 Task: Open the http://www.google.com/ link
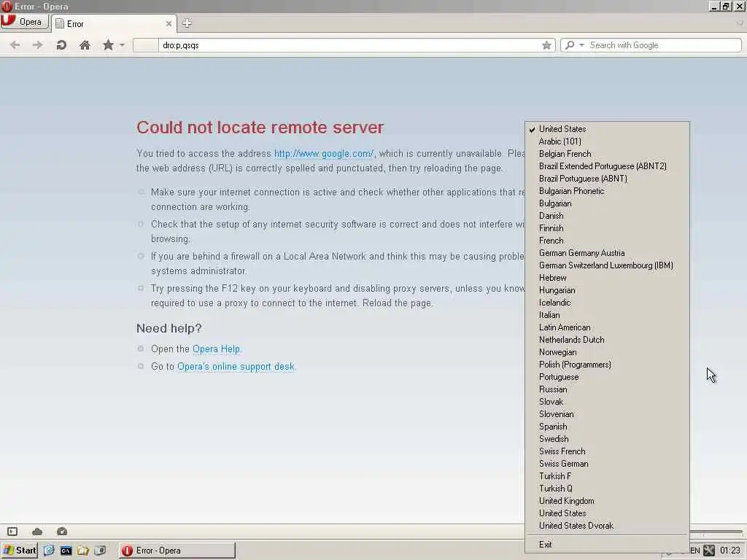pyautogui.click(x=324, y=153)
